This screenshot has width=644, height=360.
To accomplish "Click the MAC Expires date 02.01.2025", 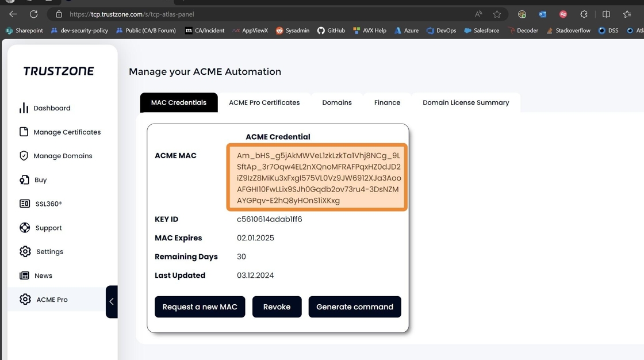I will [x=255, y=238].
